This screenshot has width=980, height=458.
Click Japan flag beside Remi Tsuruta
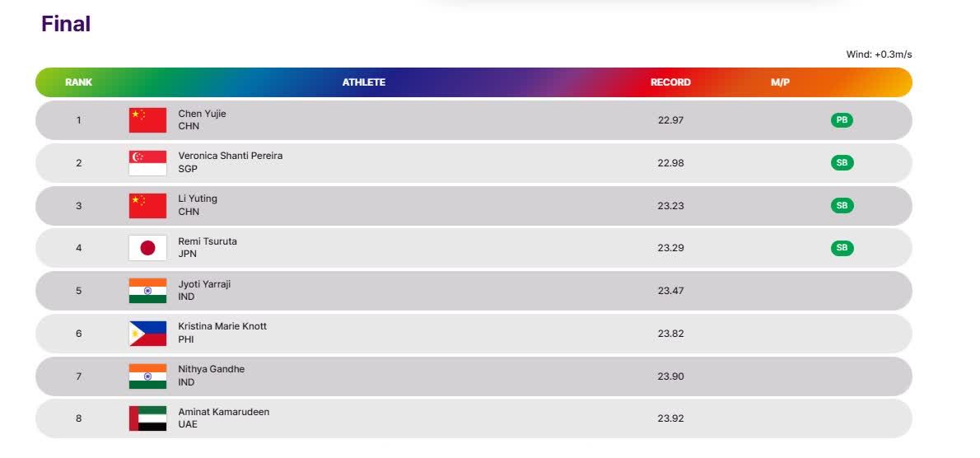[147, 248]
